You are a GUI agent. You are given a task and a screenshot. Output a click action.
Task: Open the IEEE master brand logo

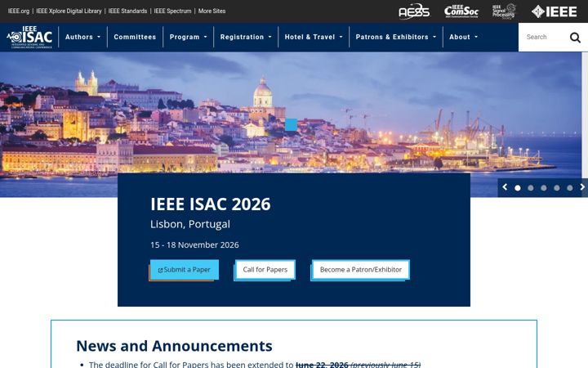(x=554, y=11)
